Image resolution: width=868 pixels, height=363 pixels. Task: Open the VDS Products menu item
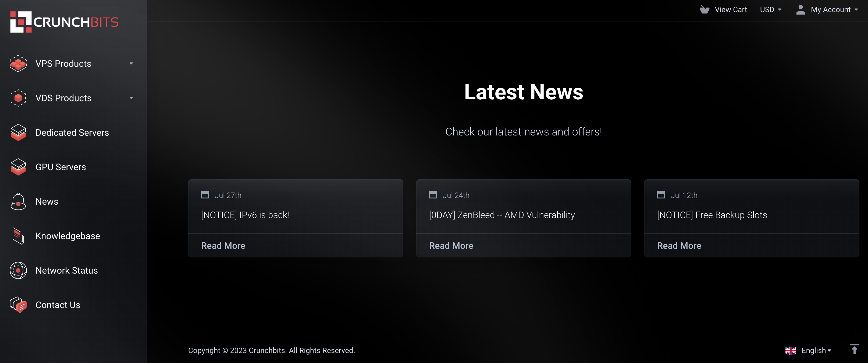[x=63, y=98]
